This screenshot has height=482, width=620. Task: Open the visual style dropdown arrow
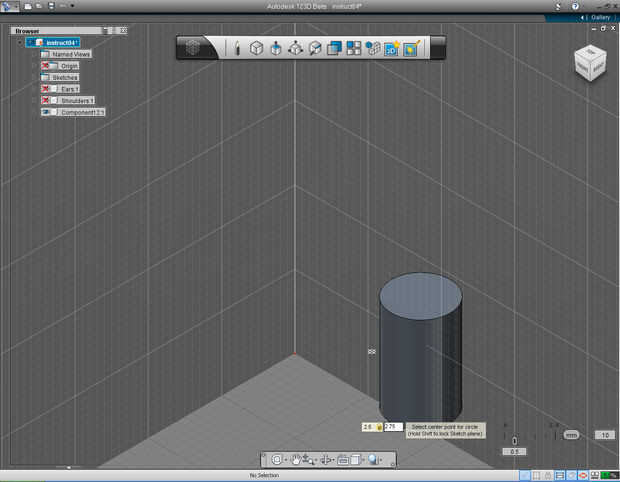363,460
